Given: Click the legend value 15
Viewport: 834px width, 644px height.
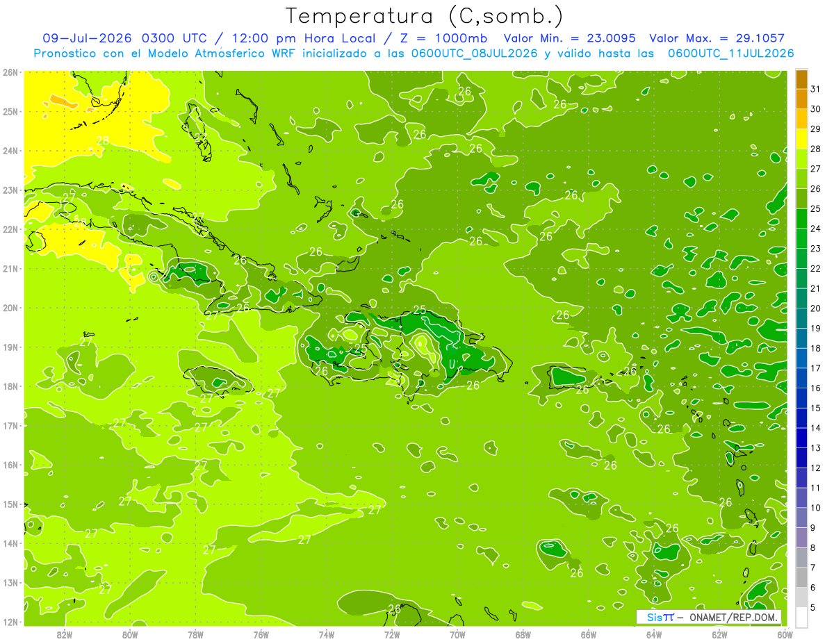Looking at the screenshot, I should 815,408.
